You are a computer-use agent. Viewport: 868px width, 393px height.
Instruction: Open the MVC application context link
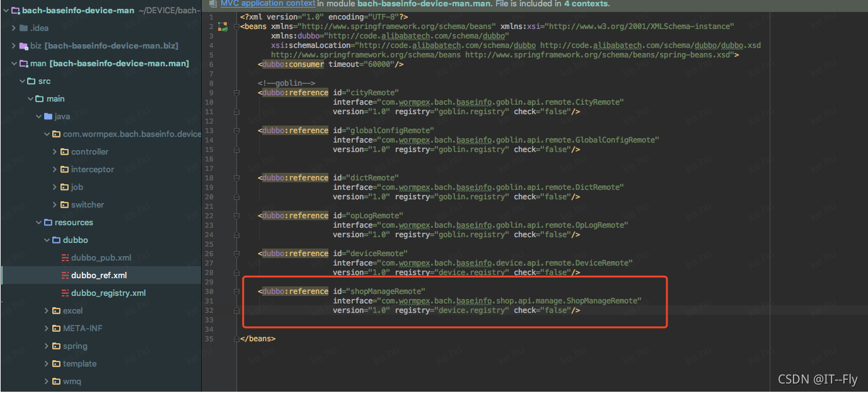point(268,4)
